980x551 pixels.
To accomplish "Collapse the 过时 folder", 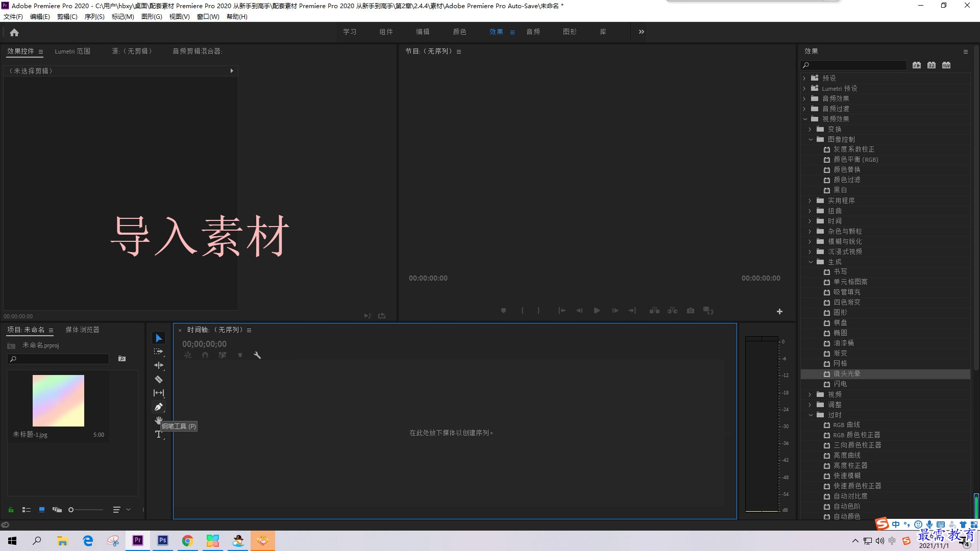I will [x=811, y=415].
